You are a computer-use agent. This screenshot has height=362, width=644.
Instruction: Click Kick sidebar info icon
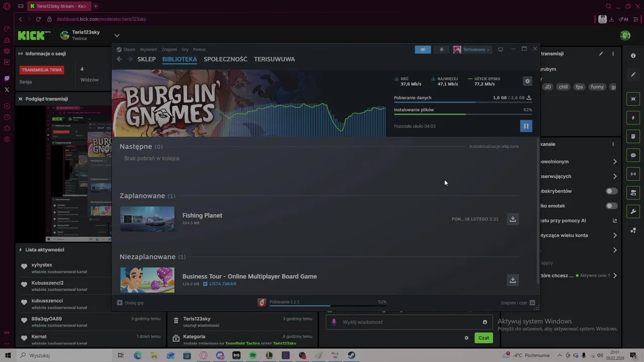pos(633,56)
